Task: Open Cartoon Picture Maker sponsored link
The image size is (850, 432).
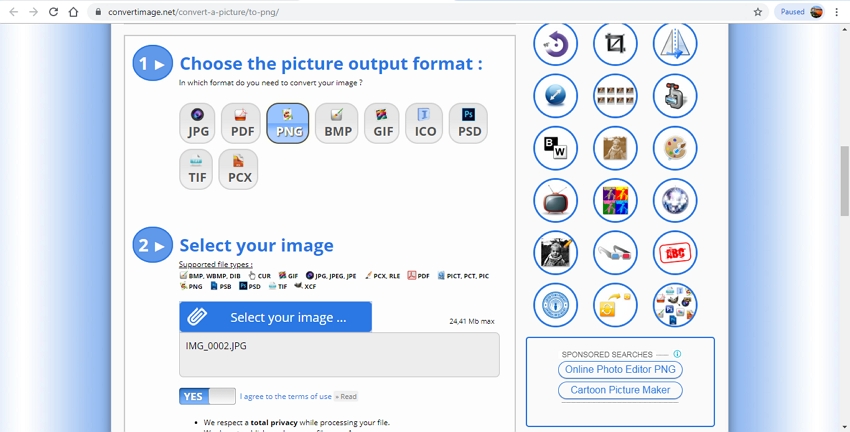Action: click(620, 390)
